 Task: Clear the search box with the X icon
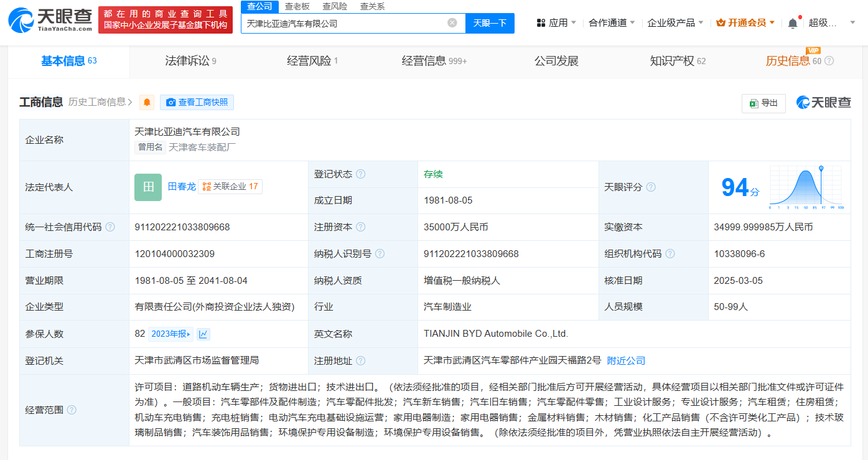(x=452, y=23)
